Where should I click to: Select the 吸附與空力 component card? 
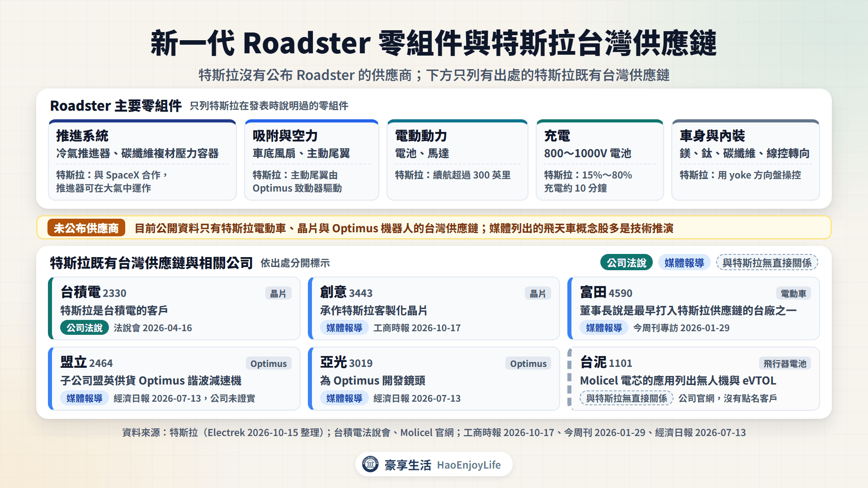[x=311, y=160]
